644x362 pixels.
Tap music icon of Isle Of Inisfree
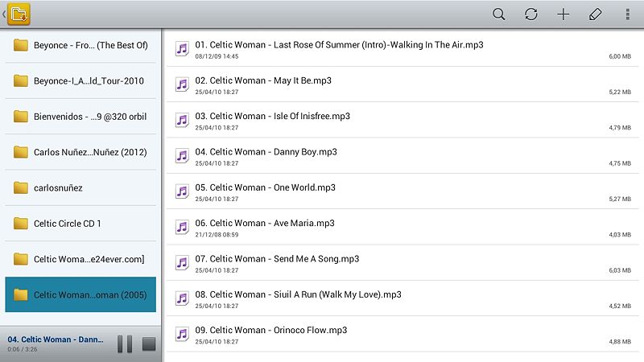click(182, 120)
